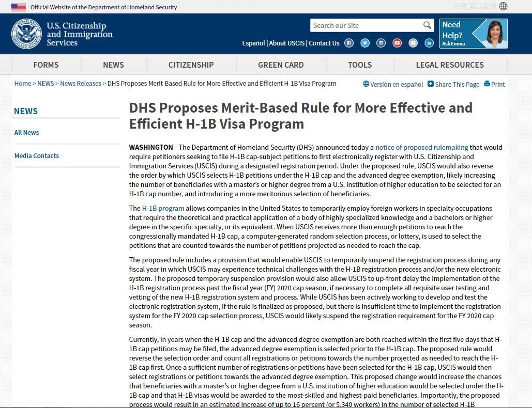This screenshot has width=532, height=408.
Task: Open All News in sidebar
Action: point(26,133)
